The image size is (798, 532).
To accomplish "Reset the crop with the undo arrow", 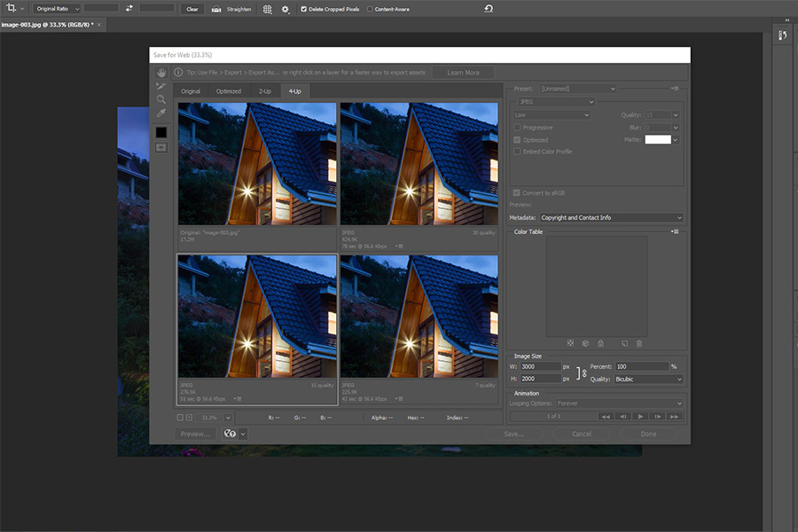I will (489, 9).
